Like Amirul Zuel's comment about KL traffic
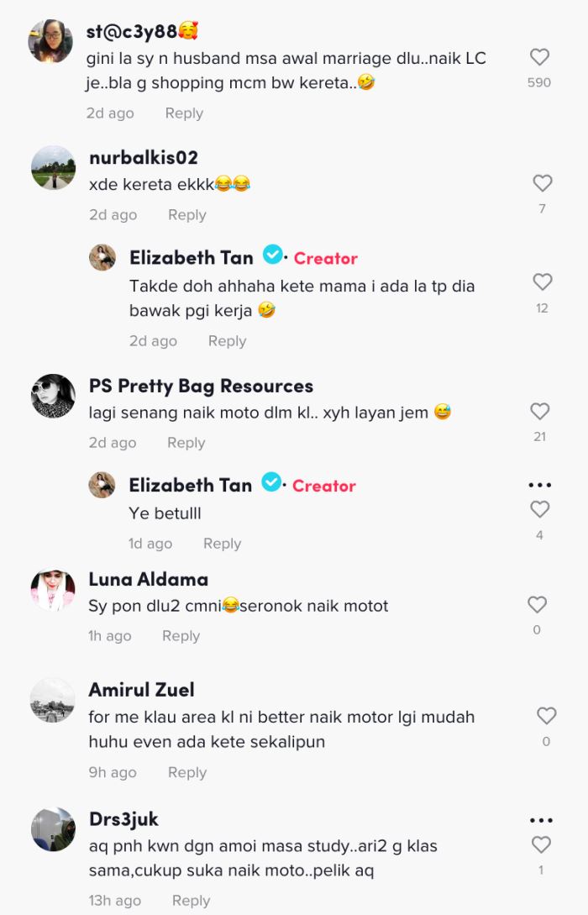 [x=547, y=715]
